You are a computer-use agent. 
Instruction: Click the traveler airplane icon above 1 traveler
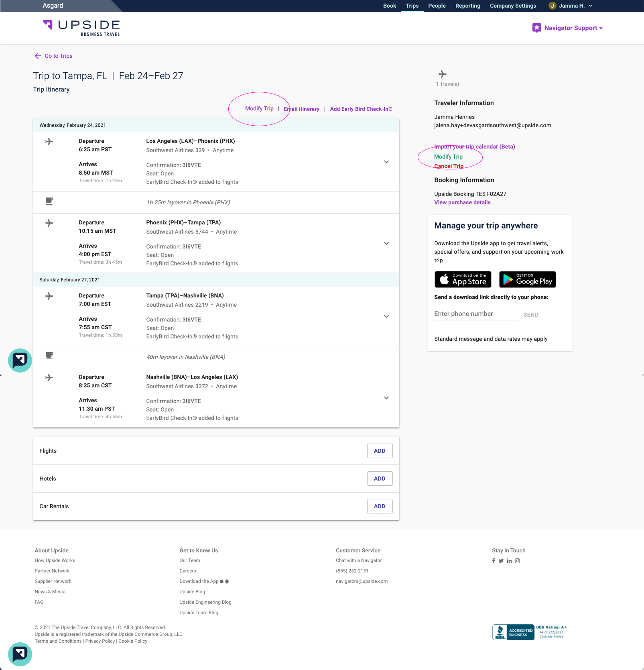click(442, 74)
